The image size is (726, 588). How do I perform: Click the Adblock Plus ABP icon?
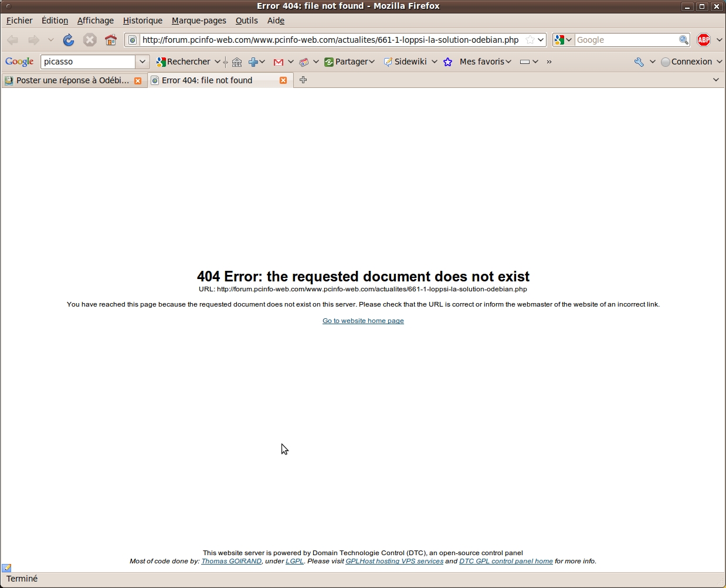(704, 40)
